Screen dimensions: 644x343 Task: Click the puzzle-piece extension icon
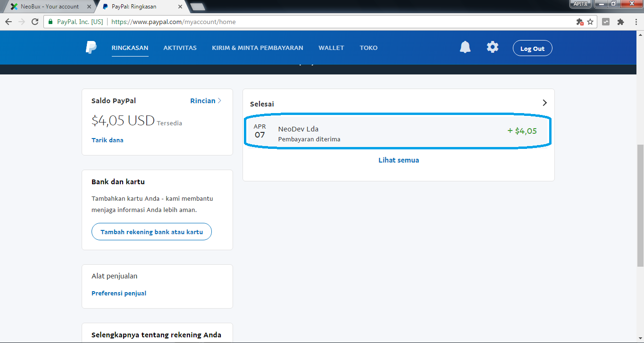click(x=620, y=22)
